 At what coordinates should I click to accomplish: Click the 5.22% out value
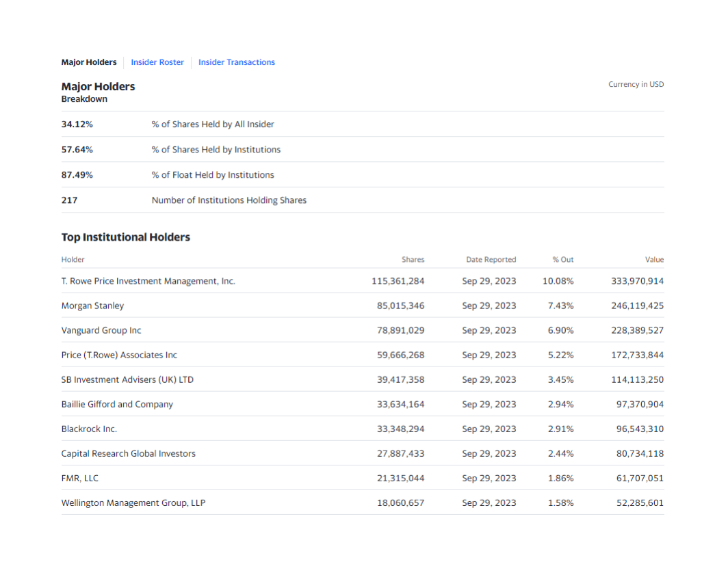561,355
